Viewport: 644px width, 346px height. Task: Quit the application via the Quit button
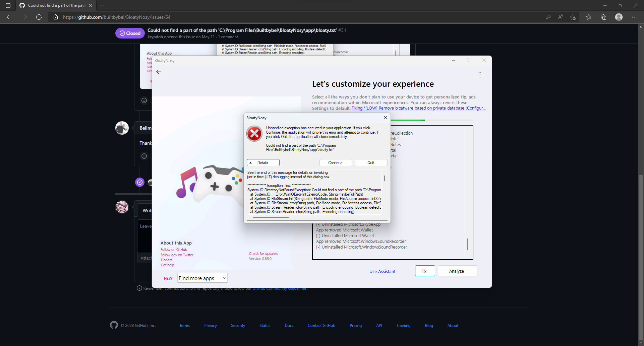click(371, 162)
